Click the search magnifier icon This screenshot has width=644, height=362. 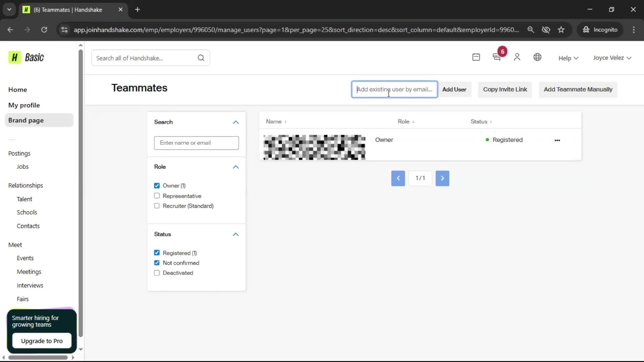201,58
